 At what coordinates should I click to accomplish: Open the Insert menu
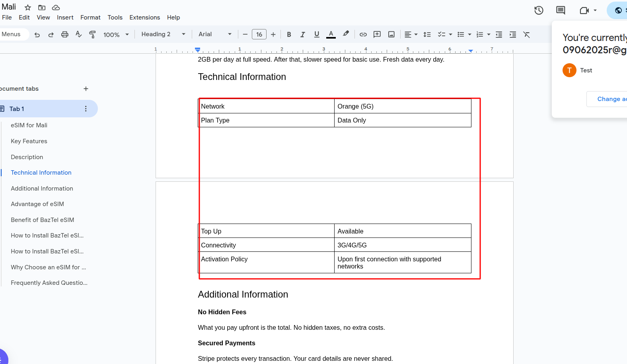click(x=65, y=18)
